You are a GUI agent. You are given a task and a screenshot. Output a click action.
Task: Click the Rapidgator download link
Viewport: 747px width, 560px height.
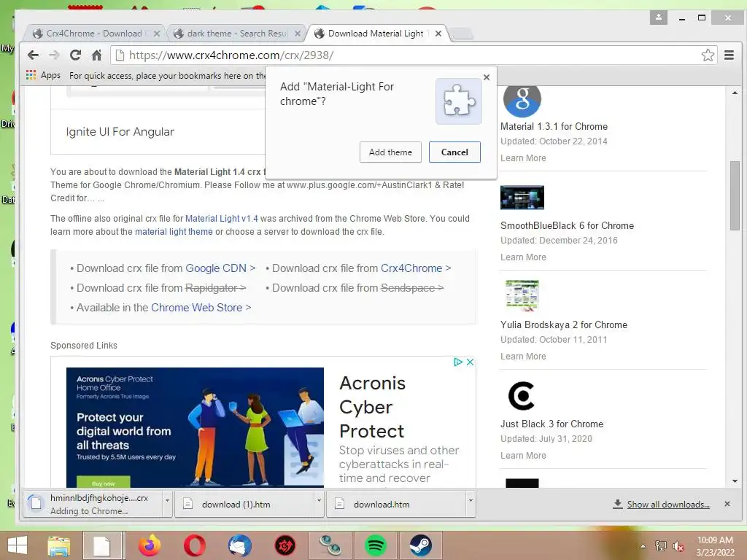pyautogui.click(x=215, y=288)
